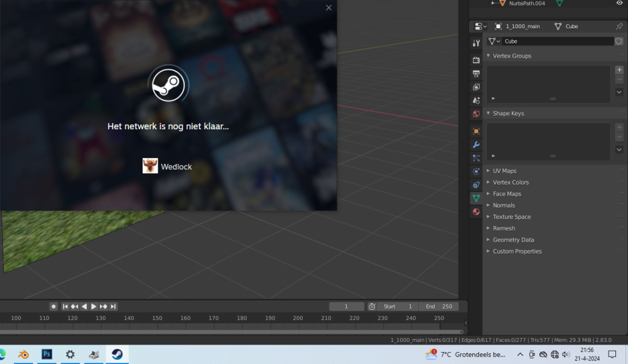
Task: Open Vertex Groups specials dropdown
Action: [619, 92]
